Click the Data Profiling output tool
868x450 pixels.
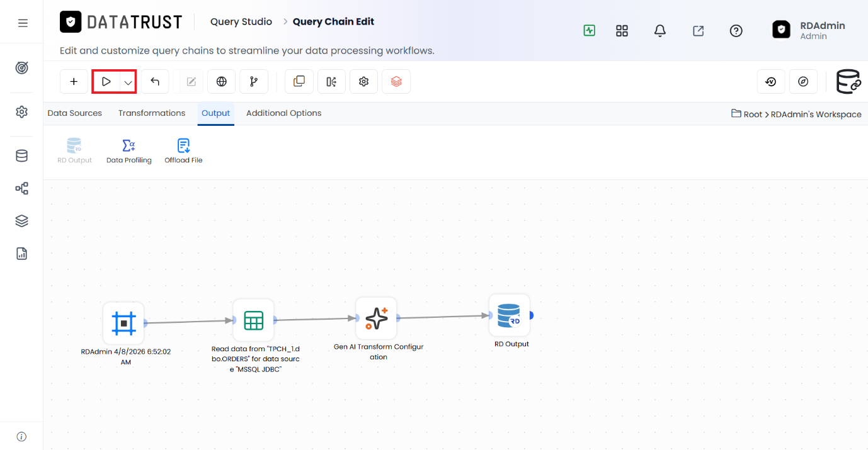pos(129,151)
